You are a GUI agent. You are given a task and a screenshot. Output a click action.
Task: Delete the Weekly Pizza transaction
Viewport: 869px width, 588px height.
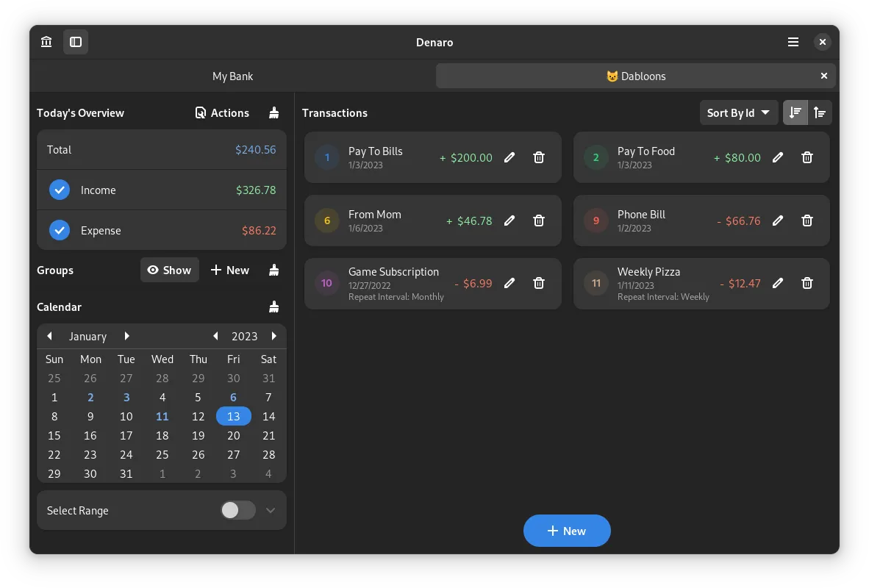click(x=807, y=283)
